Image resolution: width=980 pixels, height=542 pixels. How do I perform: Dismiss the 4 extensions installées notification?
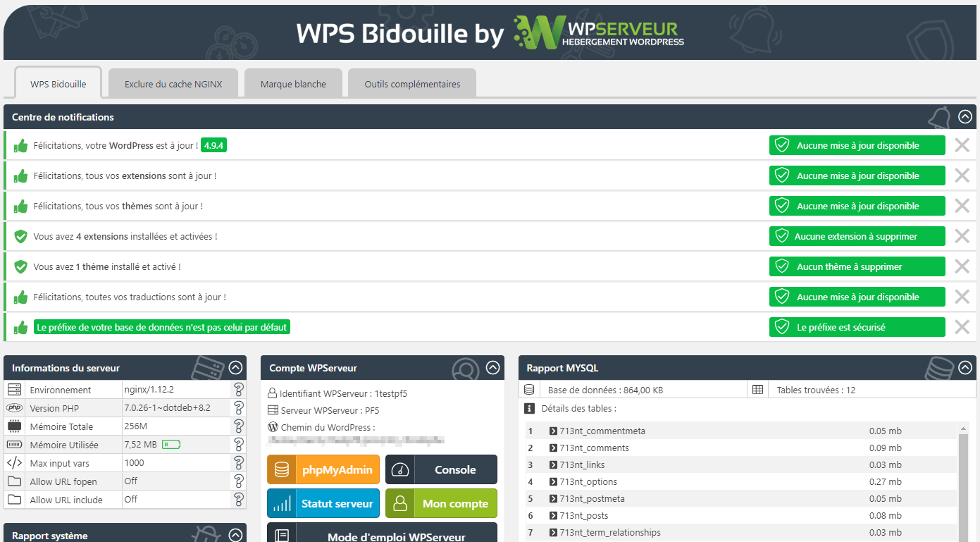[962, 236]
